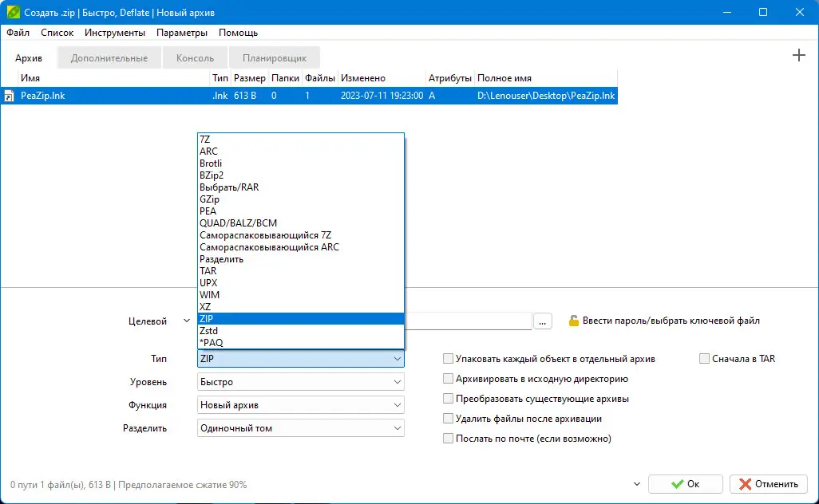Pick PEA format from the list

click(300, 211)
